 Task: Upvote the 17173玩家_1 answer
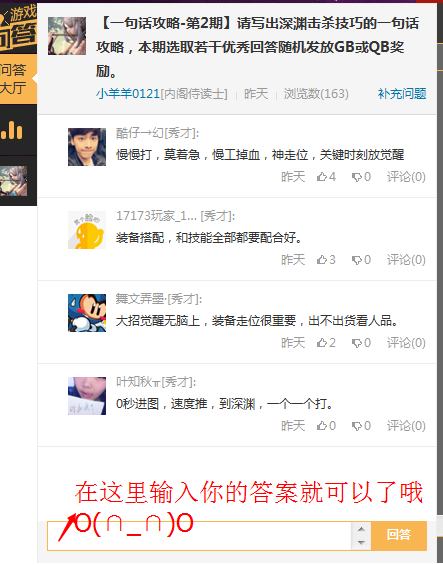pos(326,260)
